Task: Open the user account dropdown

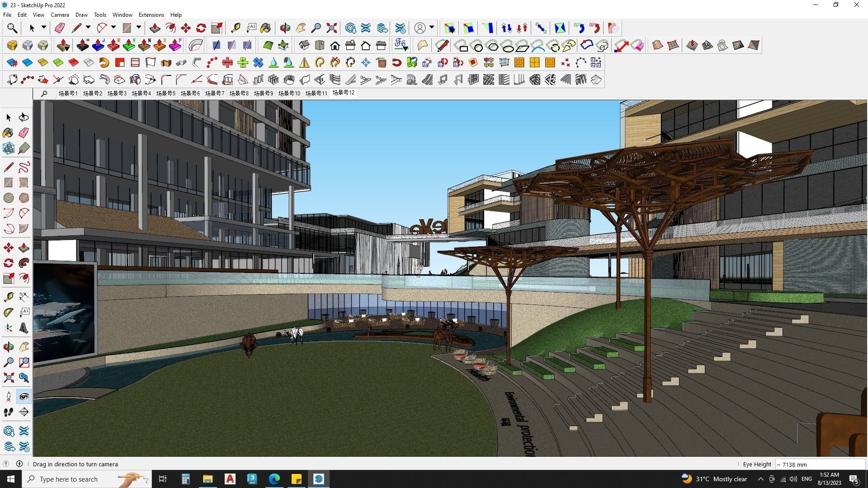Action: [432, 28]
